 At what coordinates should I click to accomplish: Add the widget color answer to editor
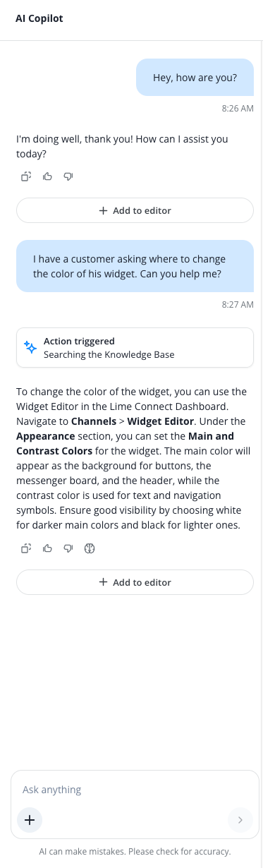point(135,582)
